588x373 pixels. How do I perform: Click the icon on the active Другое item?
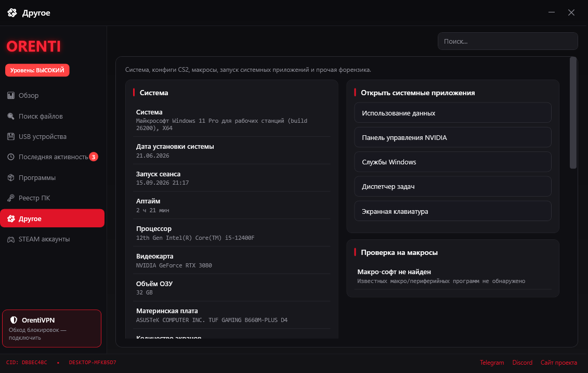[x=11, y=218]
